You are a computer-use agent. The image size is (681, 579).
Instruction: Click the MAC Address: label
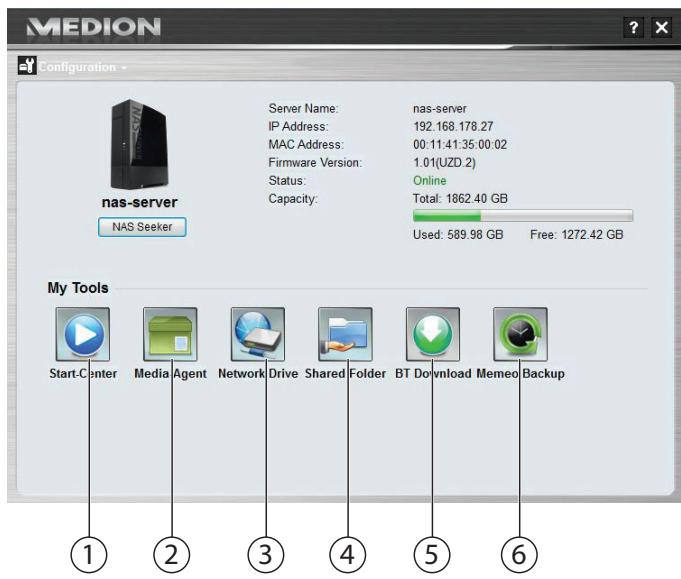pyautogui.click(x=306, y=145)
